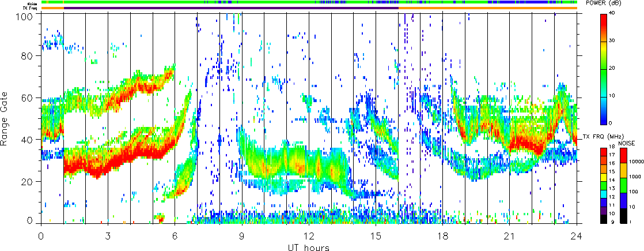Screen dimensions: 644x251
Task: Click x-axis tick label 6
Action: click(175, 236)
